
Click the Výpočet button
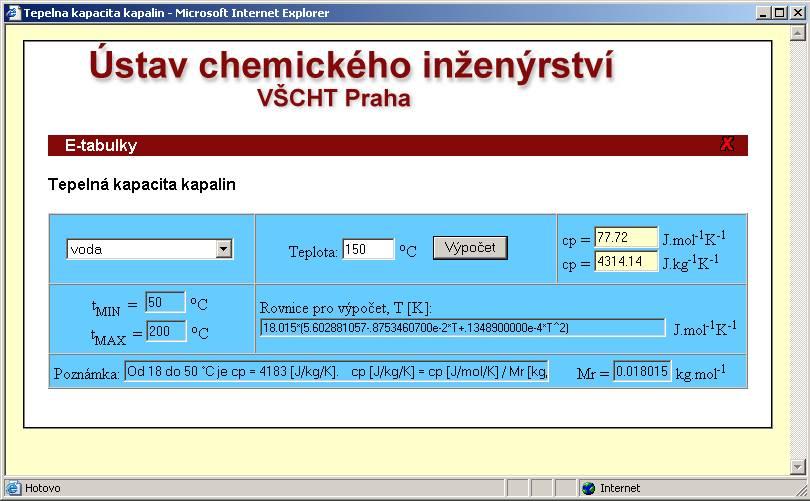(x=470, y=248)
